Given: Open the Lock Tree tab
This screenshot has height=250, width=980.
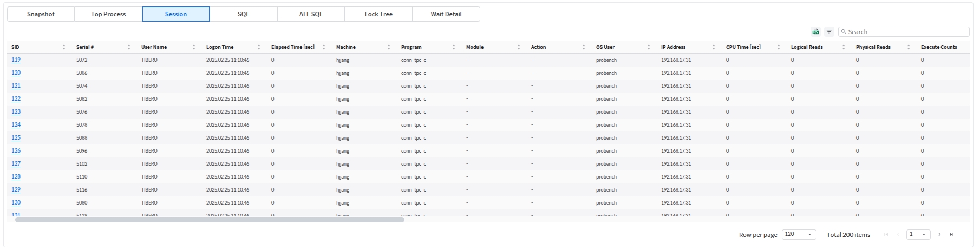Looking at the screenshot, I should coord(378,14).
